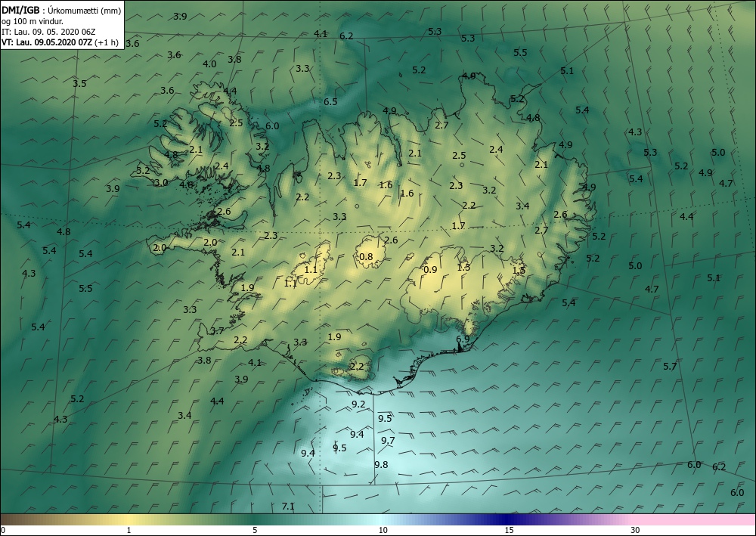Click the 1.5 value in the east

(x=519, y=271)
